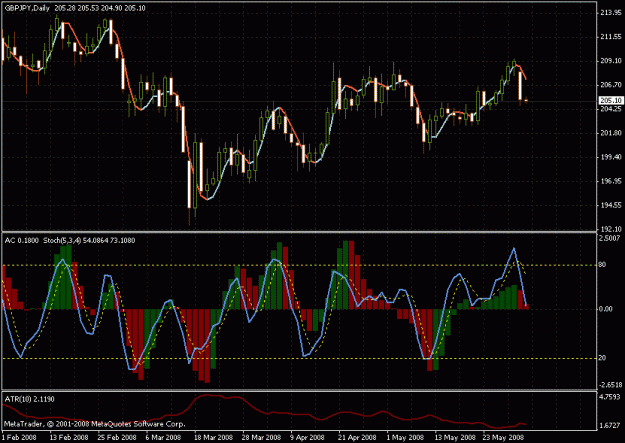Select the 23 May 2008 date label
Viewport: 625px width, 443px height.
click(503, 438)
